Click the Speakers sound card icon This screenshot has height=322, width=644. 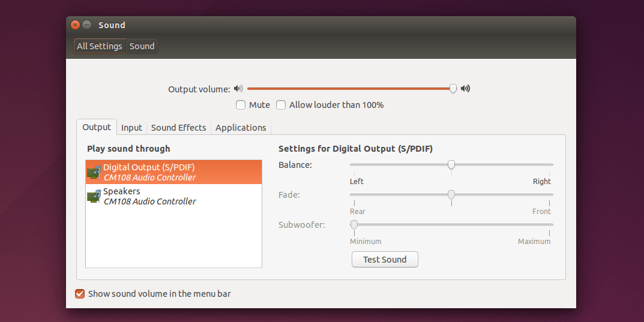(x=94, y=196)
